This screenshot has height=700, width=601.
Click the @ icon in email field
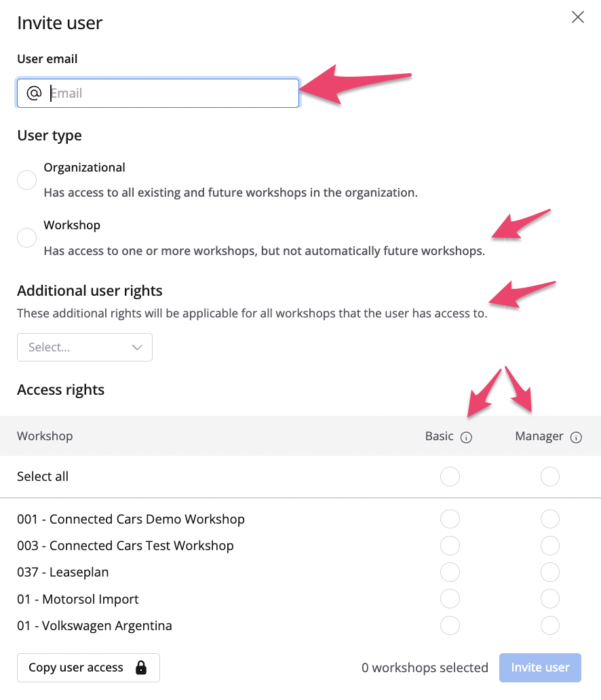(34, 93)
